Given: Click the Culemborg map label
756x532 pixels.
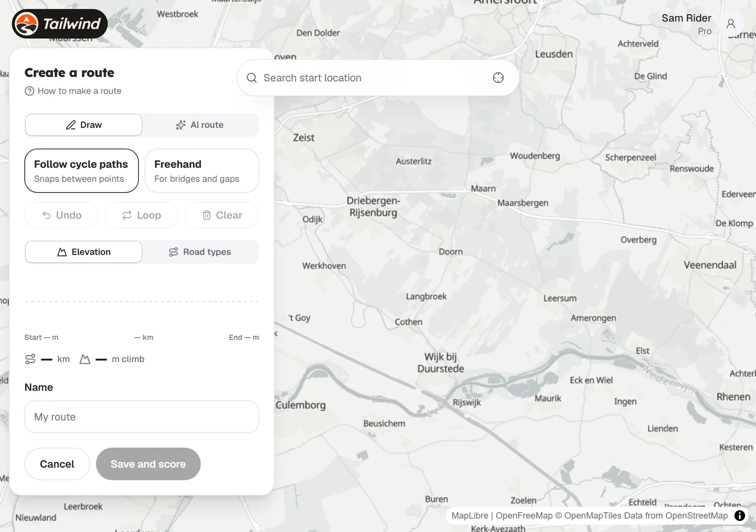Looking at the screenshot, I should click(300, 405).
